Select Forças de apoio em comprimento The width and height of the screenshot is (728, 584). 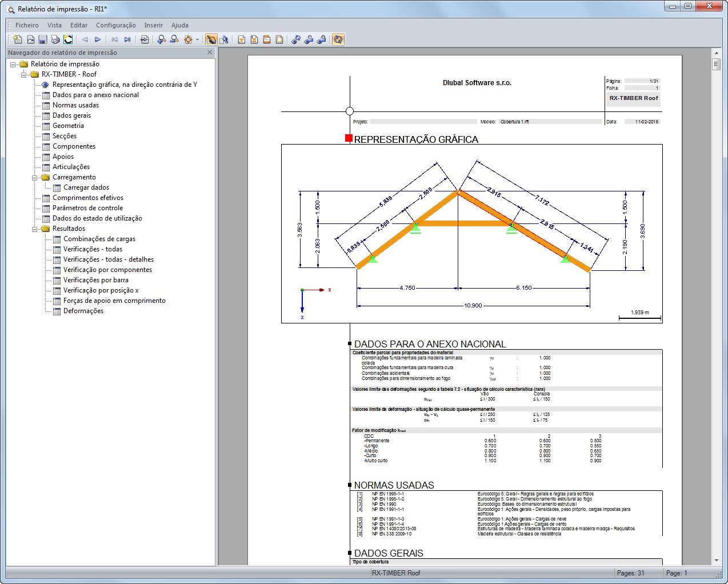tap(114, 301)
